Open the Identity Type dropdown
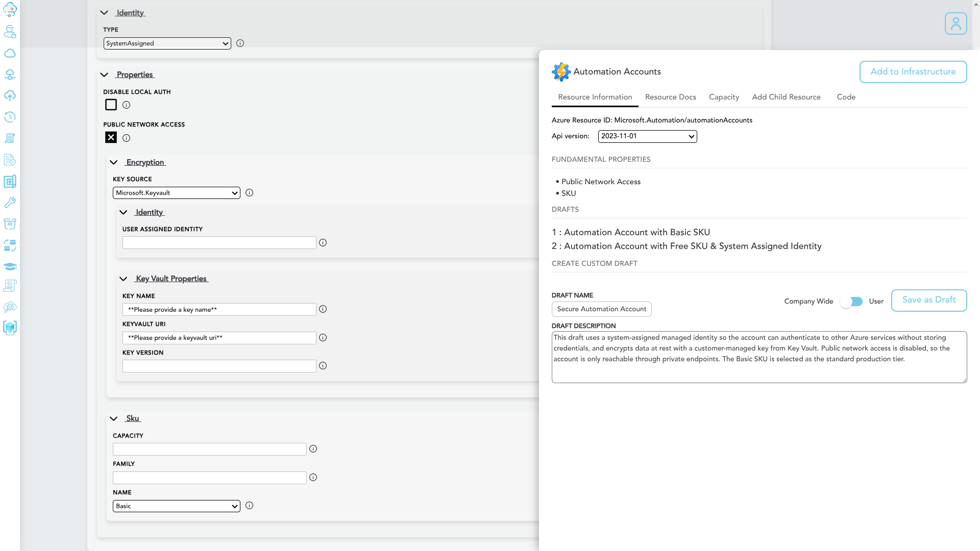 (x=167, y=43)
